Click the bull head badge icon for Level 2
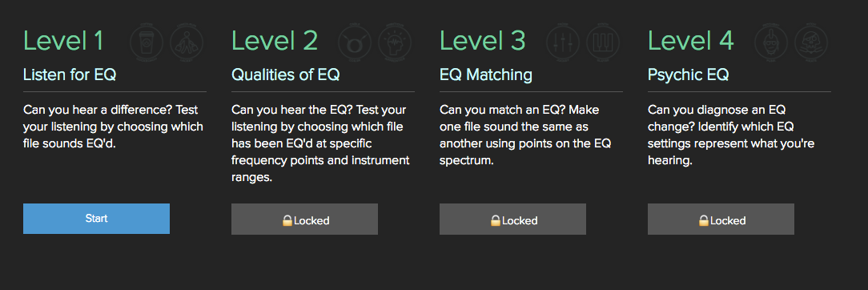The width and height of the screenshot is (868, 290). 355,42
